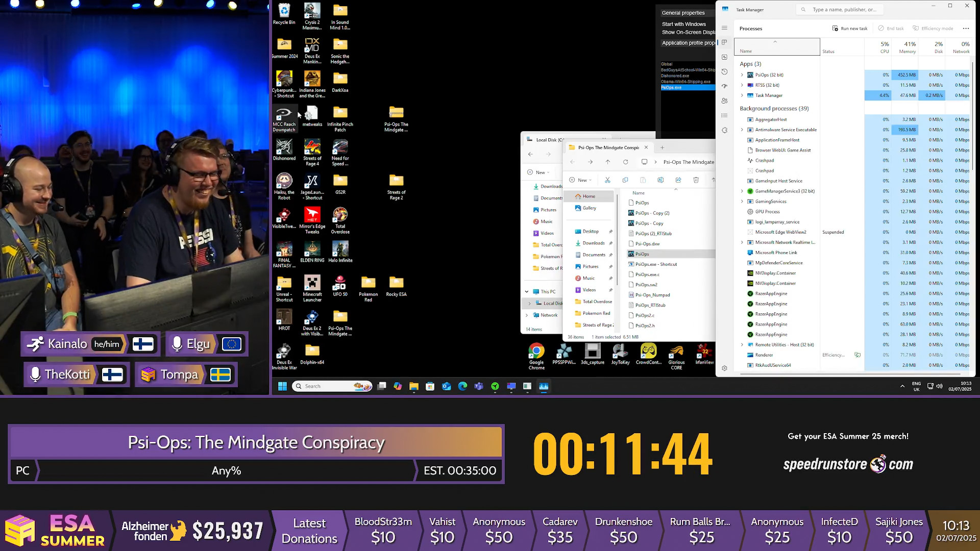Expand Antimalware Service Executable process
Viewport: 980px width, 551px height.
pyautogui.click(x=742, y=130)
